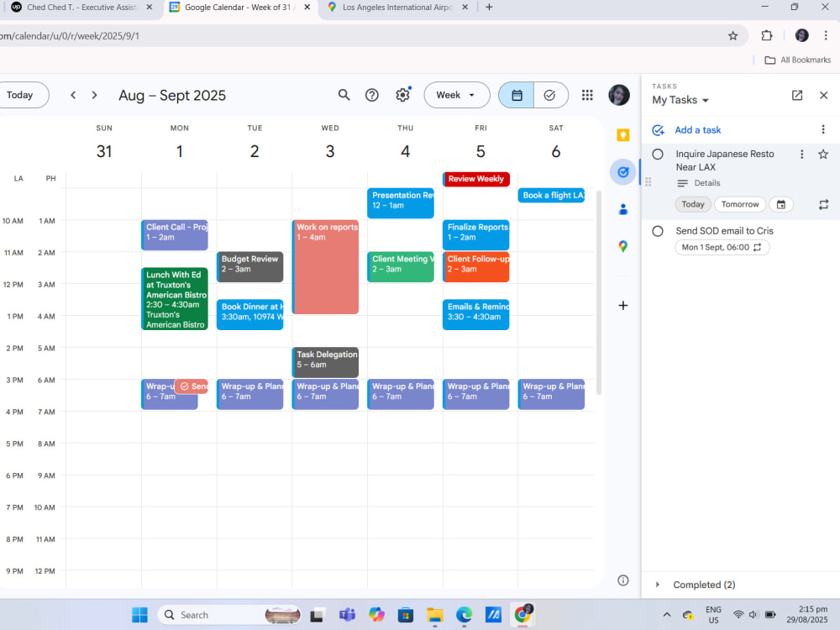Open Chrome profile avatar in toolbar
840x630 pixels.
click(x=802, y=36)
